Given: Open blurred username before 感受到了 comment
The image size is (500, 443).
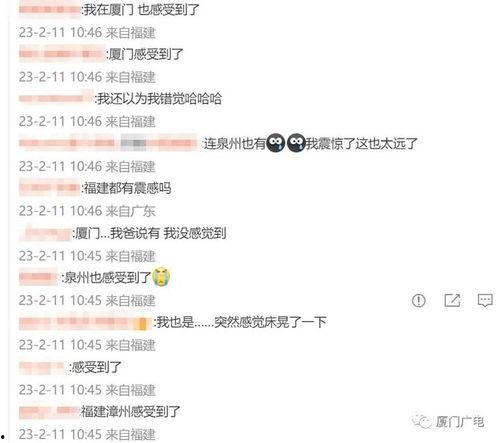Looking at the screenshot, I should click(43, 367).
